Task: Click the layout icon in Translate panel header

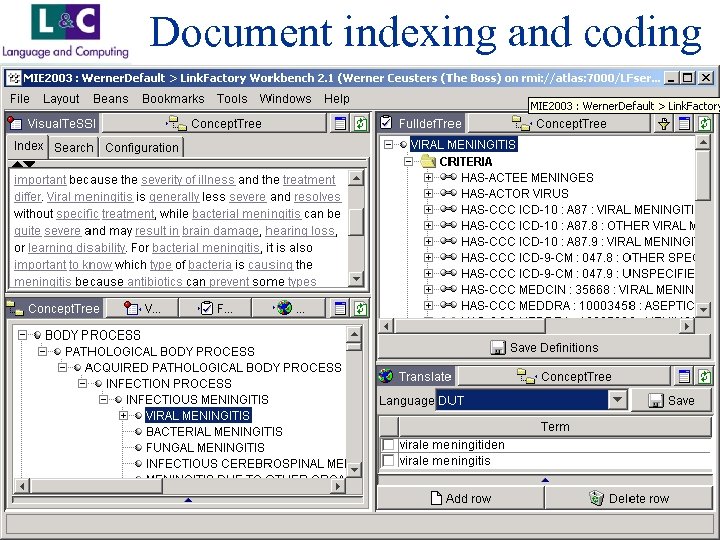Action: click(684, 377)
